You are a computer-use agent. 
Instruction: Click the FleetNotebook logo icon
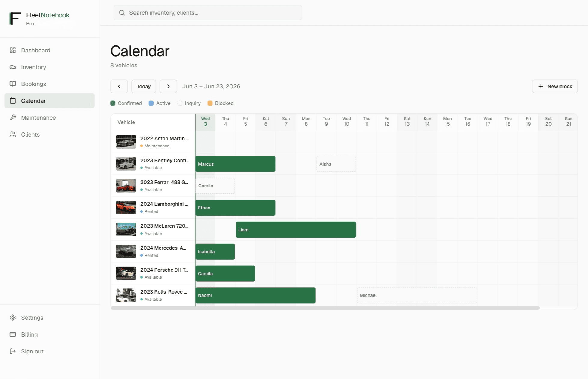pos(15,18)
